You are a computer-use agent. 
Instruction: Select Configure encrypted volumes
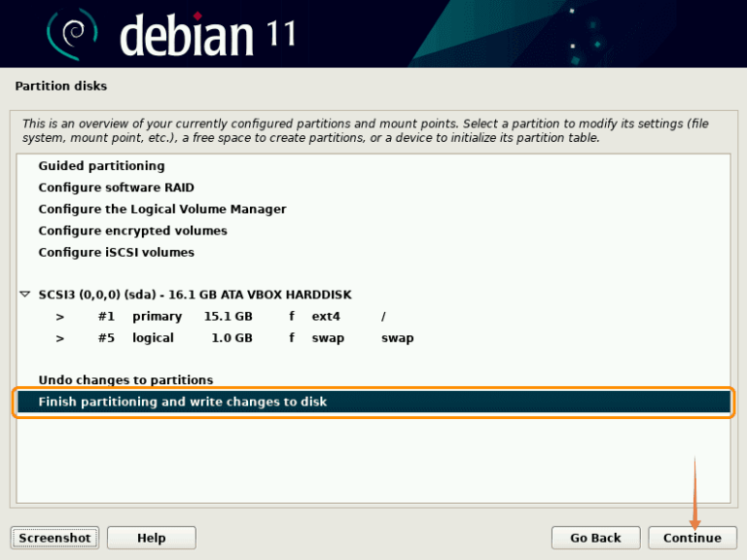(132, 230)
